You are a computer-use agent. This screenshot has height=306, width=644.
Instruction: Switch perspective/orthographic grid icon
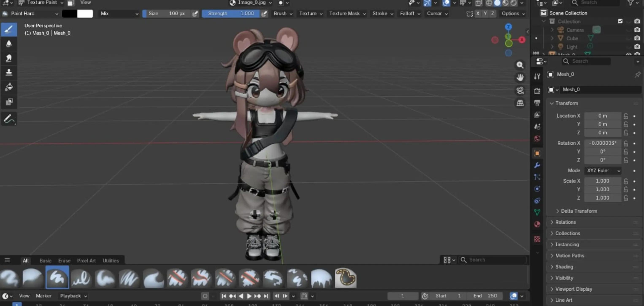(x=520, y=103)
